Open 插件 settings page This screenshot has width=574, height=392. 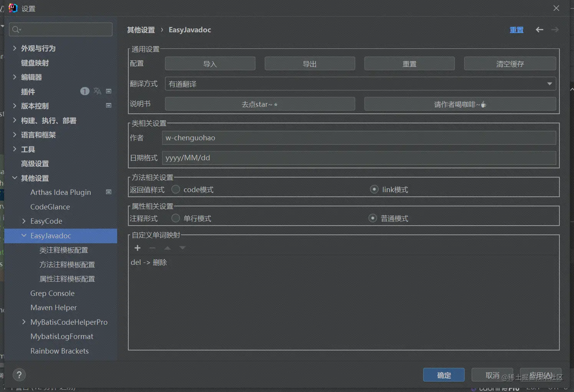tap(28, 91)
